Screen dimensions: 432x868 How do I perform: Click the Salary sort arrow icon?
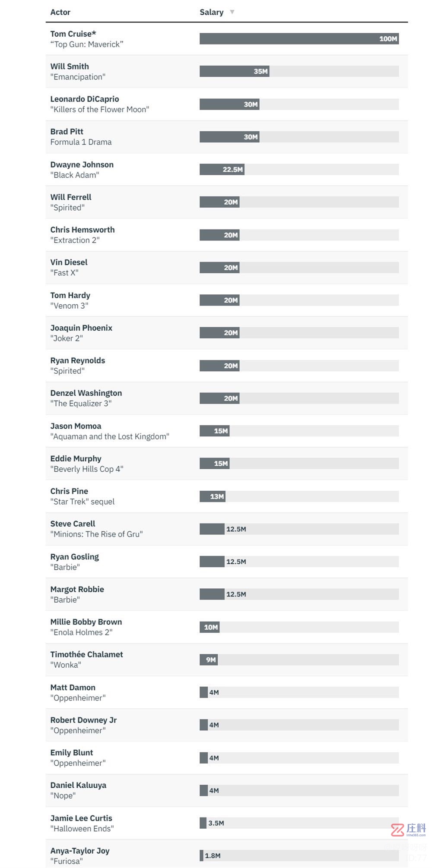232,12
